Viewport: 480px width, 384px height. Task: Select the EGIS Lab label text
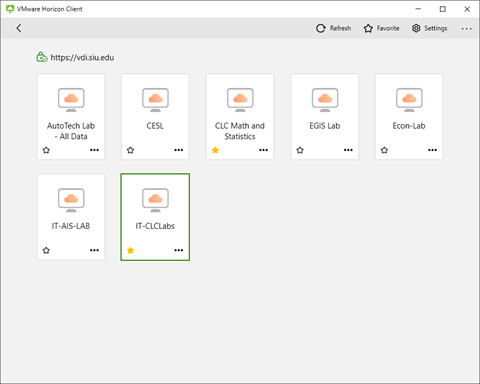point(325,126)
